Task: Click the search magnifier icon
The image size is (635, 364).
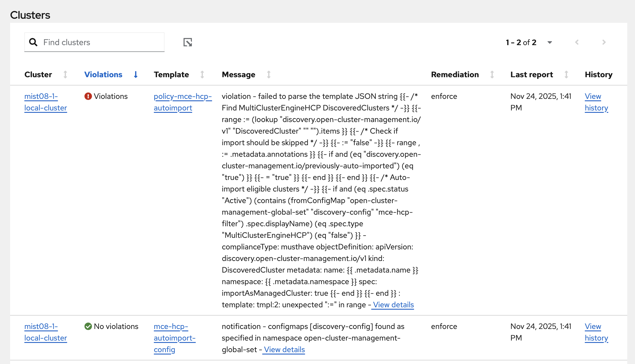Action: (33, 42)
